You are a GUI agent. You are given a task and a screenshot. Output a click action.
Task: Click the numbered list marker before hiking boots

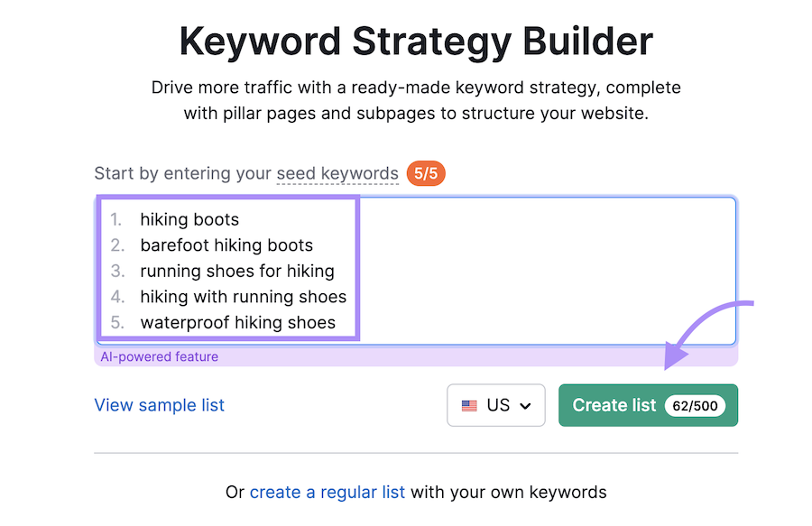(118, 219)
